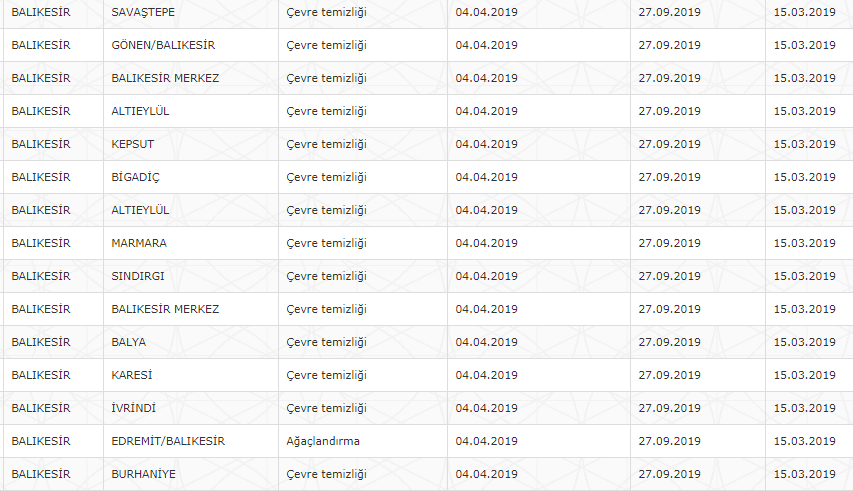Image resolution: width=853 pixels, height=491 pixels.
Task: Select Çevre temizliği in the BURHANİYE row
Action: pos(326,474)
